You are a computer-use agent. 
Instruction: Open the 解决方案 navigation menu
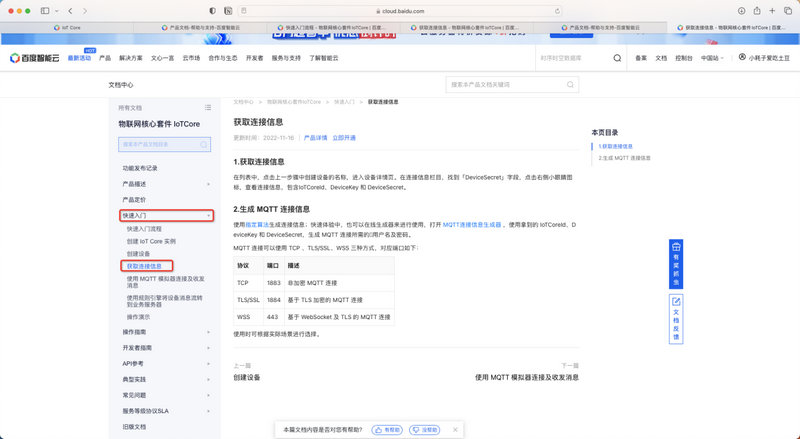(131, 58)
